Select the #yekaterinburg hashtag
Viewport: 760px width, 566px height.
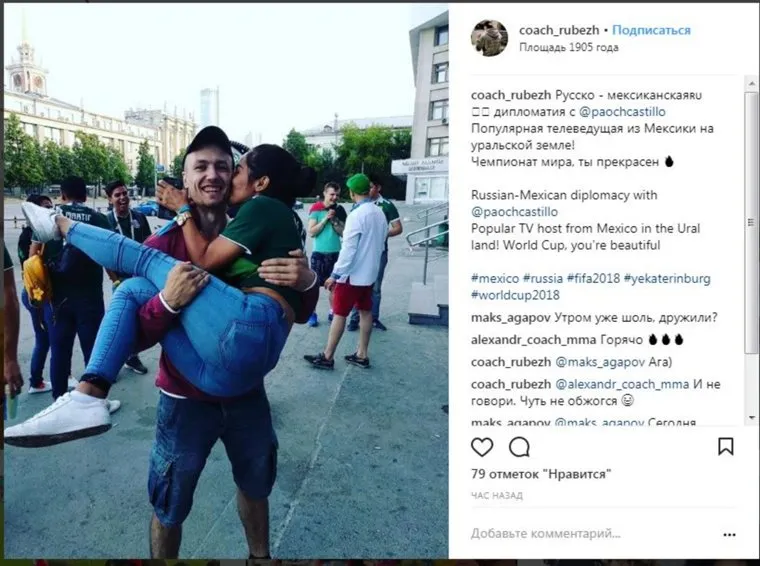(x=667, y=279)
